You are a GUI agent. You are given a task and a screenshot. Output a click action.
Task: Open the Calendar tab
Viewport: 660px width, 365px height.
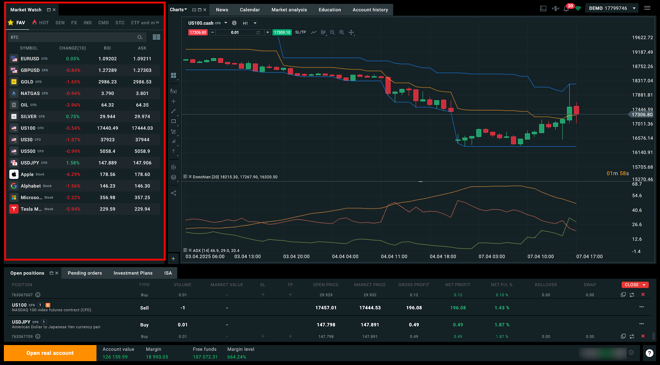tap(250, 10)
